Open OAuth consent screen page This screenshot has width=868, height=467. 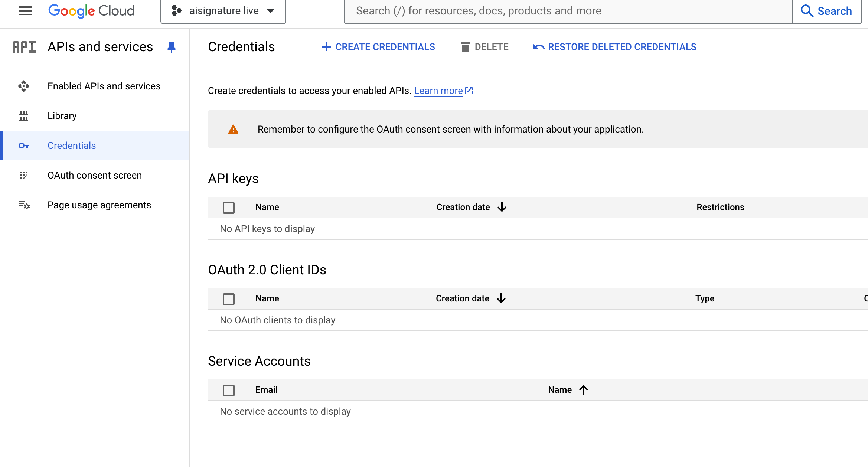95,175
